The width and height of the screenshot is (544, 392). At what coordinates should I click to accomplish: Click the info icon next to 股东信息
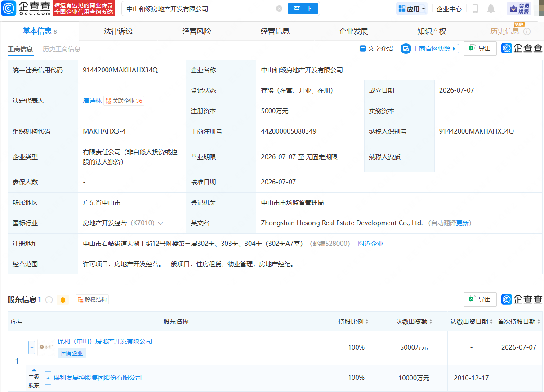click(x=49, y=300)
